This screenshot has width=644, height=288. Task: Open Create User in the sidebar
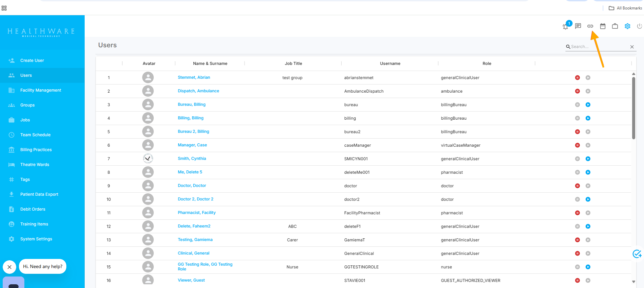pyautogui.click(x=32, y=61)
